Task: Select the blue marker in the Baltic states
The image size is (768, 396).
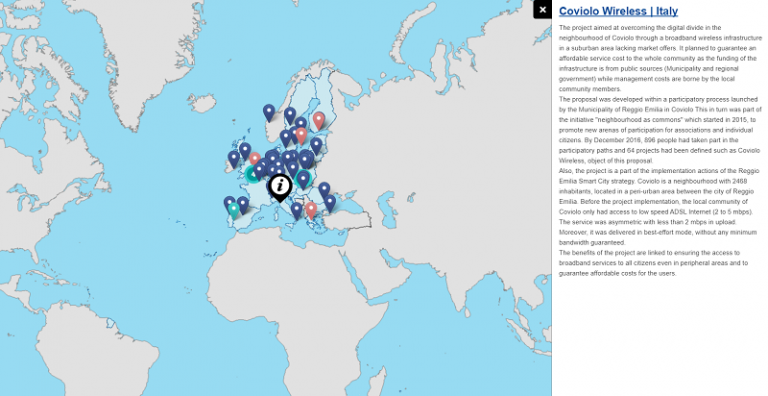Action: 316,146
